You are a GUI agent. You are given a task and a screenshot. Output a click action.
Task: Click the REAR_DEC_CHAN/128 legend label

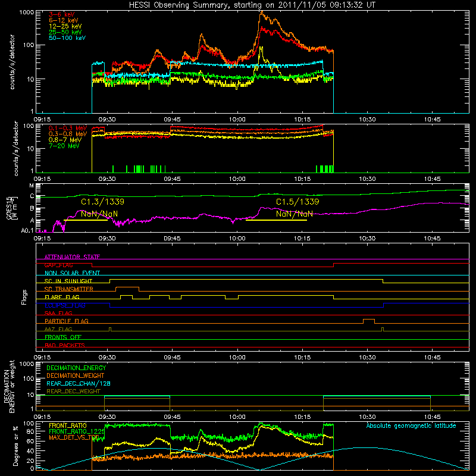pos(79,384)
